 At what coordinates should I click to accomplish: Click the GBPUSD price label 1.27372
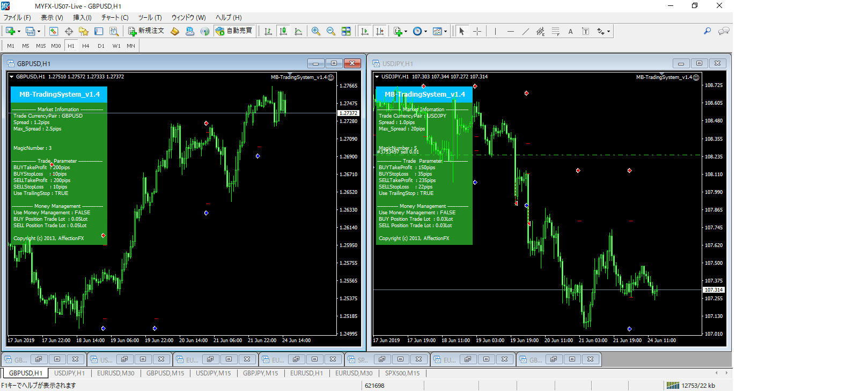pos(348,113)
